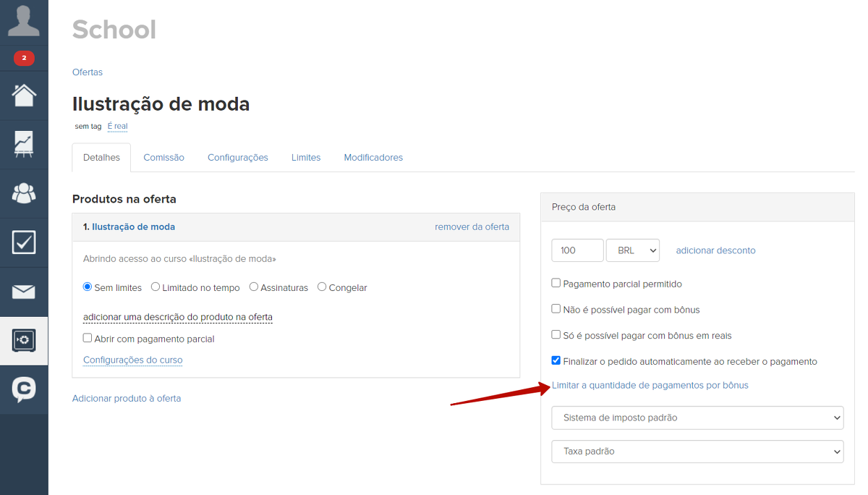Expand 'Sistema de imposto padrão' dropdown
Viewport: 868px width, 495px height.
697,418
